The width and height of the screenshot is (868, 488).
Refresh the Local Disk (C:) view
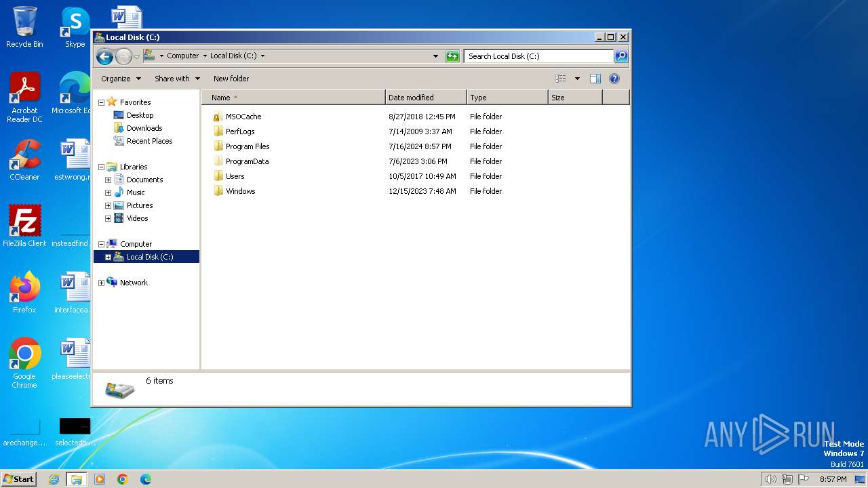pyautogui.click(x=452, y=56)
